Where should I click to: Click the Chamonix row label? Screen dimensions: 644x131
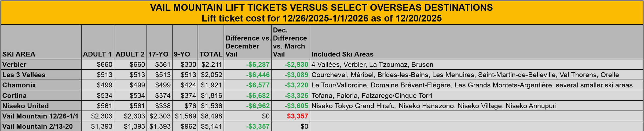tap(19, 85)
